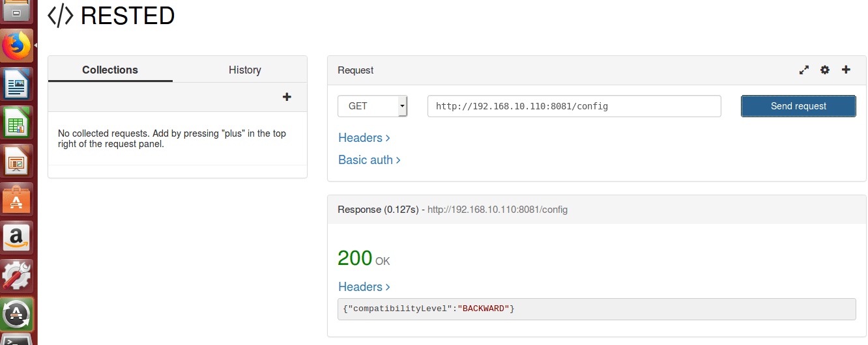
Task: Click the plus icon in Collections panel
Action: pyautogui.click(x=287, y=97)
